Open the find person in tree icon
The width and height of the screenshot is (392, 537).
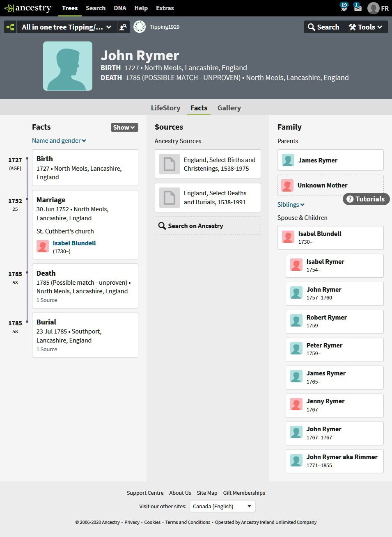123,27
